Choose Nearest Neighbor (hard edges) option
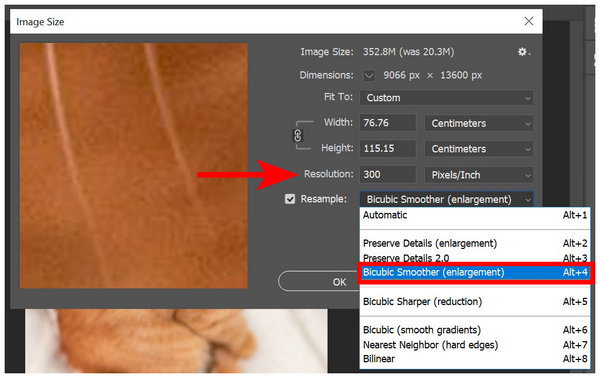The height and width of the screenshot is (378, 600). [x=475, y=345]
